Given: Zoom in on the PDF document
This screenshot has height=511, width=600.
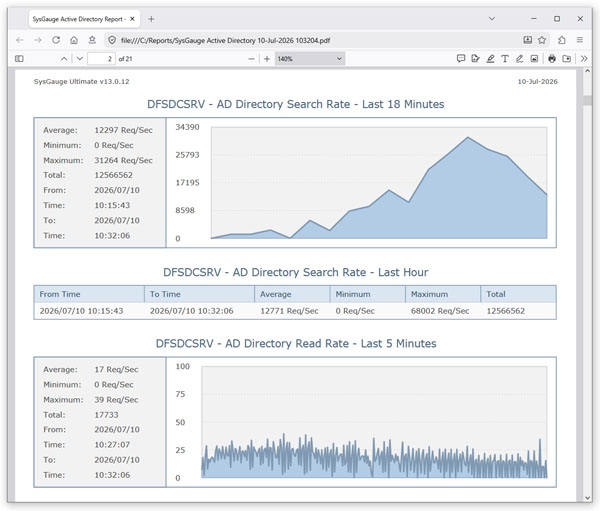Looking at the screenshot, I should click(267, 59).
